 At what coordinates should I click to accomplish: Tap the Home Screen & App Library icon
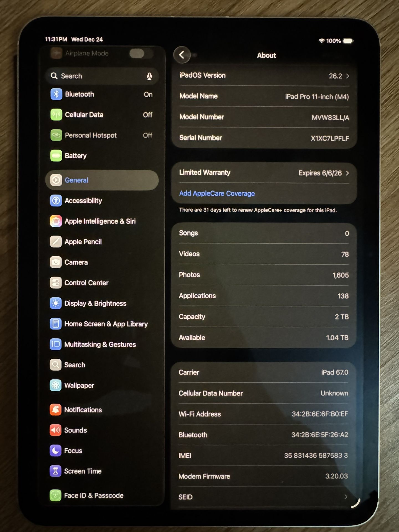point(56,324)
